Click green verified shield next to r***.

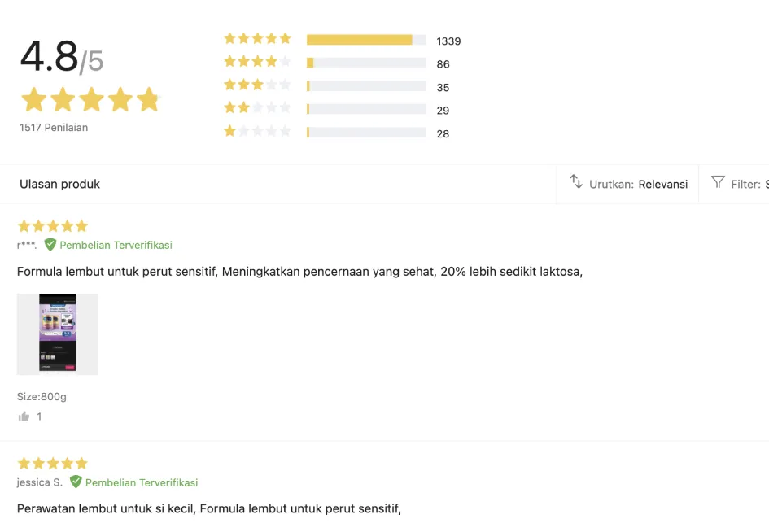tap(50, 245)
